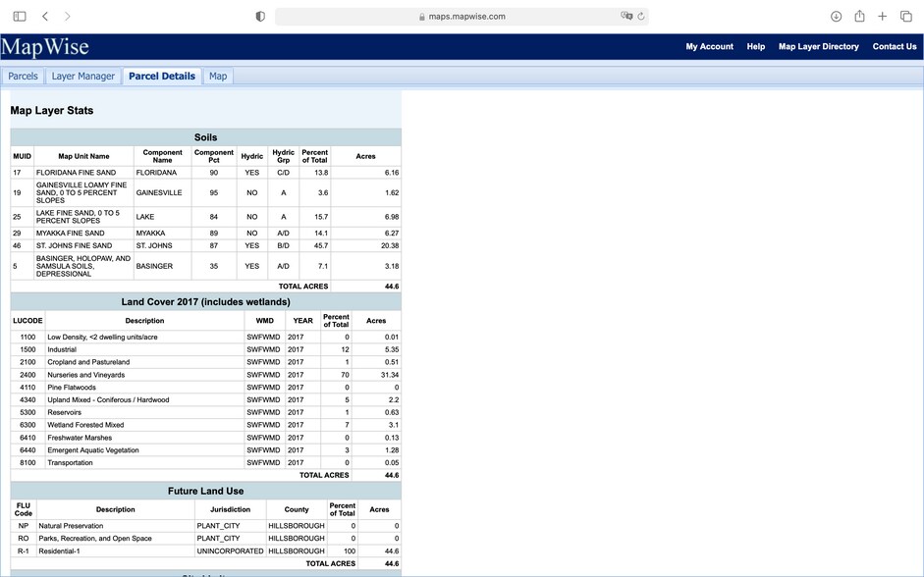Open the Layer Manager tab

click(x=83, y=77)
